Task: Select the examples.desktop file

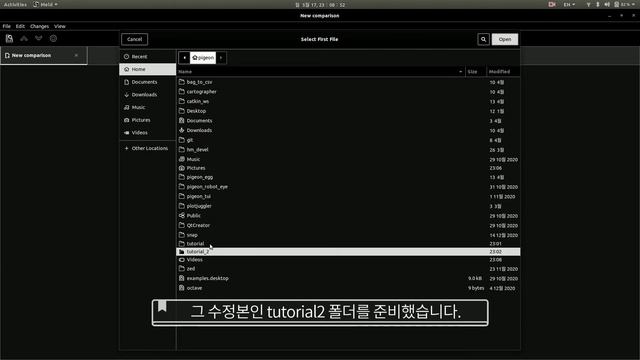Action: coord(349,278)
